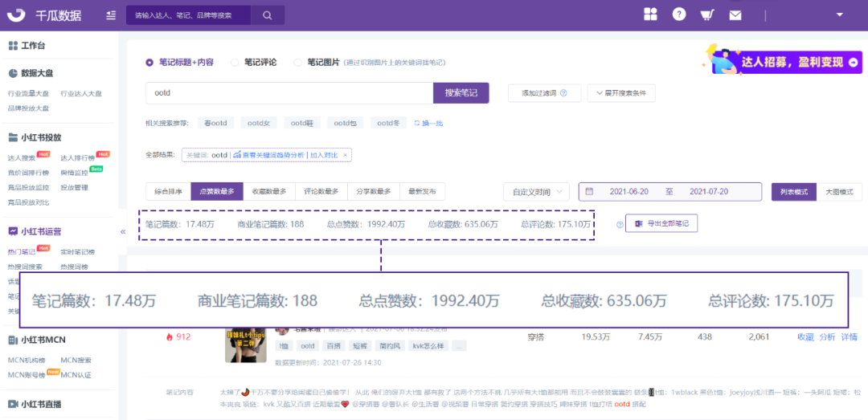Image resolution: width=868 pixels, height=420 pixels.
Task: Open account dropdown arrow at top right
Action: click(x=840, y=14)
